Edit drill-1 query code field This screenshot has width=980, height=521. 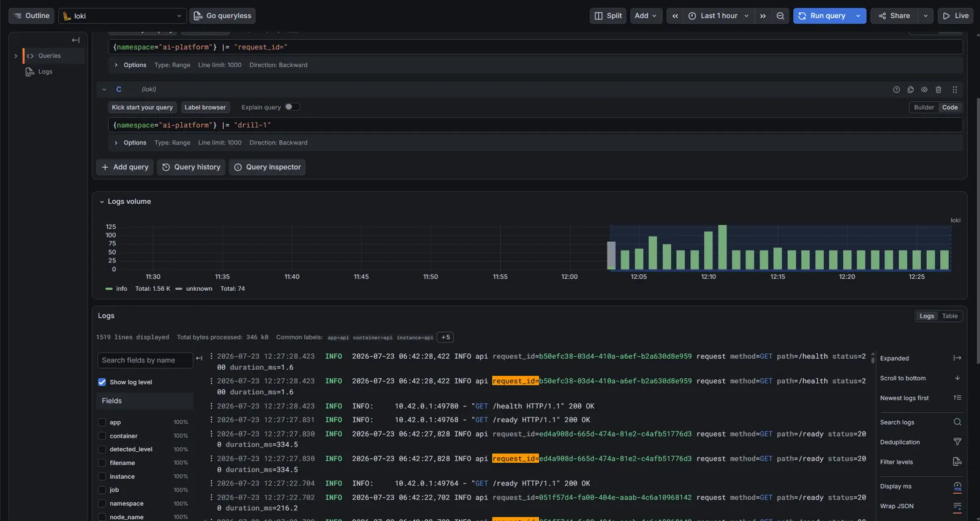535,125
